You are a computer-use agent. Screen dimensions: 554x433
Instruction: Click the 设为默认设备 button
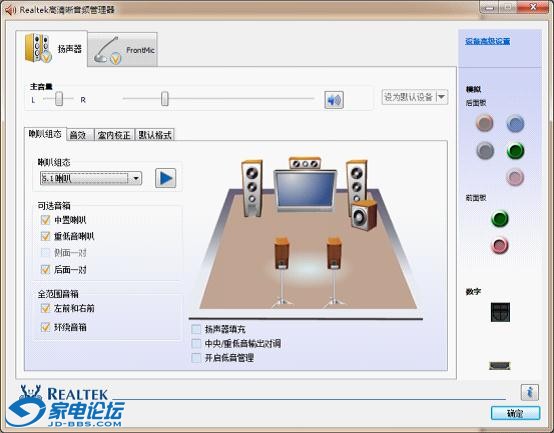pyautogui.click(x=408, y=97)
